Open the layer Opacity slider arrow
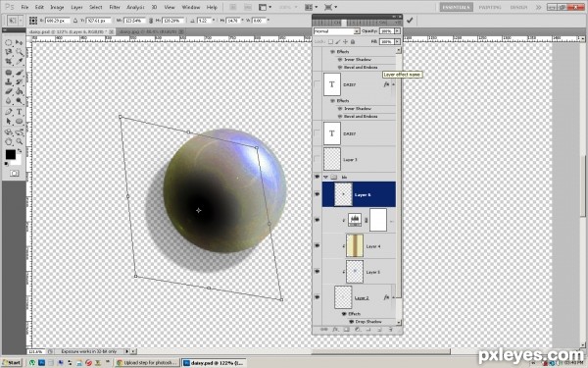Viewport: 588px width, 368px height. coord(397,31)
